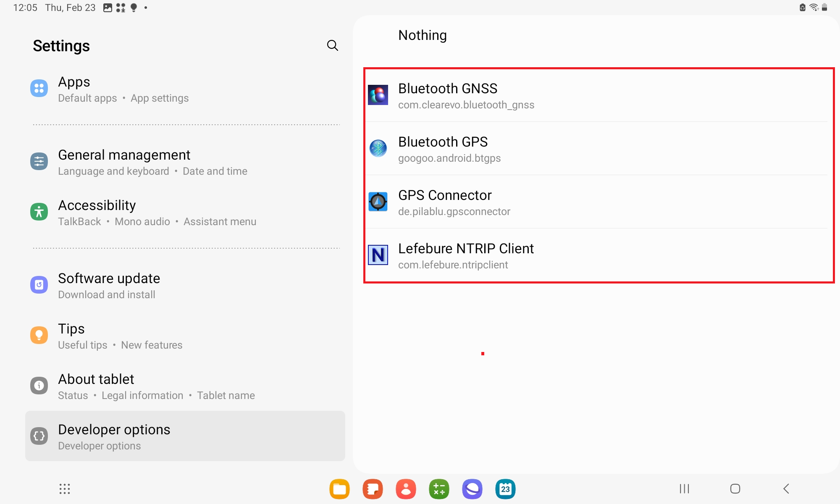Open My Files app in taskbar
Image resolution: width=840 pixels, height=504 pixels.
[x=339, y=489]
